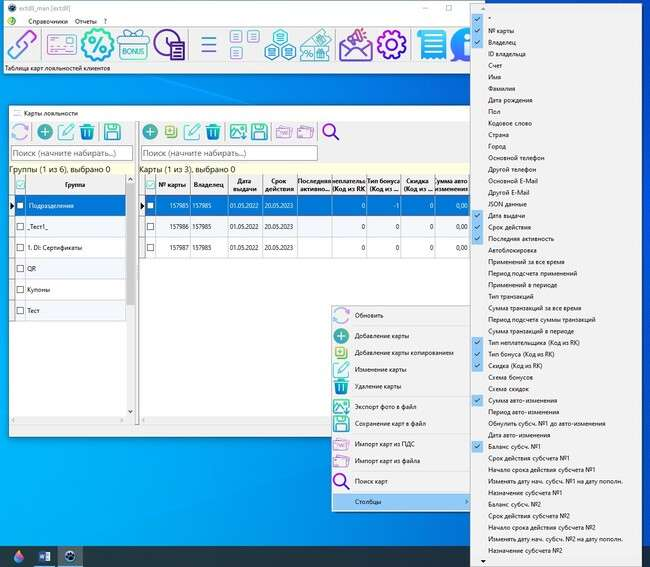Open the BONUS gift icon
Viewport: 650px width, 567px height.
(133, 44)
